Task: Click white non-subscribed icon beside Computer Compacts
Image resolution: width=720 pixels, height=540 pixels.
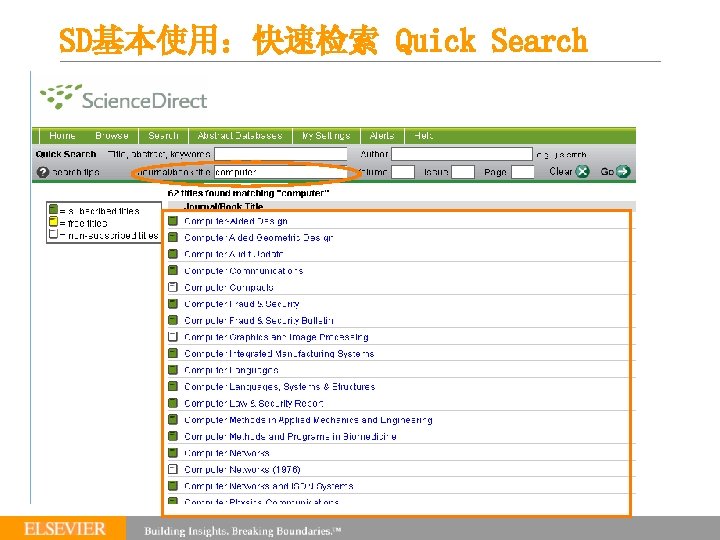Action: pyautogui.click(x=173, y=287)
